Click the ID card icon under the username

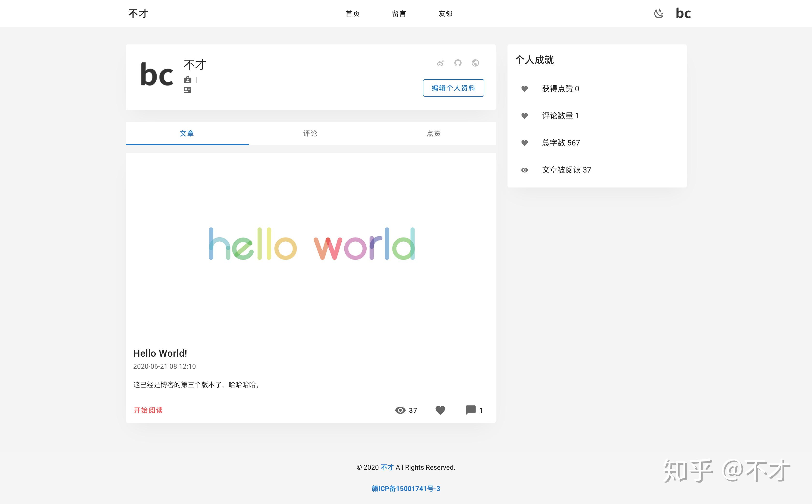coord(187,90)
